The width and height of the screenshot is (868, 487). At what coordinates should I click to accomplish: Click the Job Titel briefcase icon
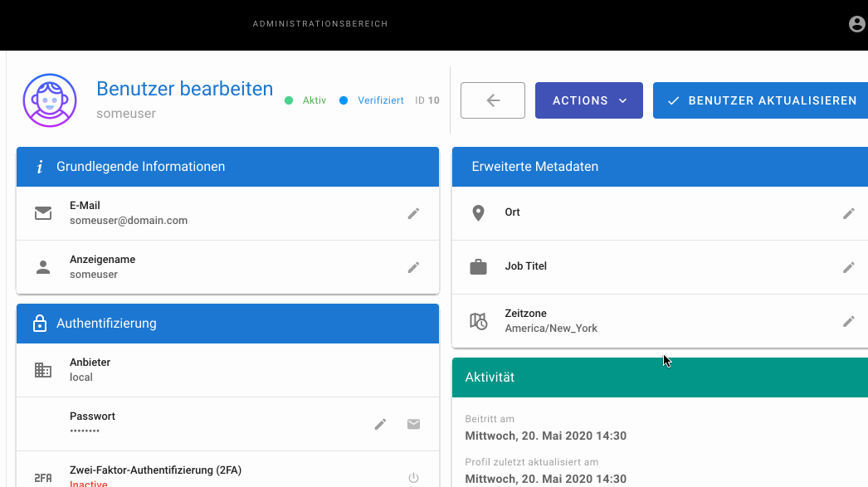pos(478,267)
